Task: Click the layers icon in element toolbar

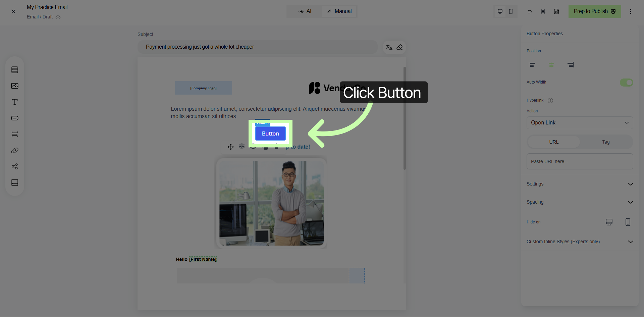Action: [x=241, y=146]
